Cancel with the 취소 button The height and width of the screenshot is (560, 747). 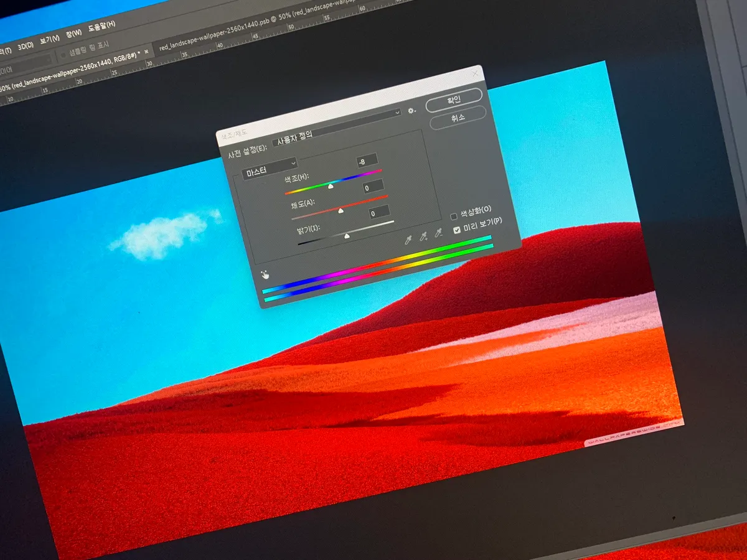tap(458, 118)
